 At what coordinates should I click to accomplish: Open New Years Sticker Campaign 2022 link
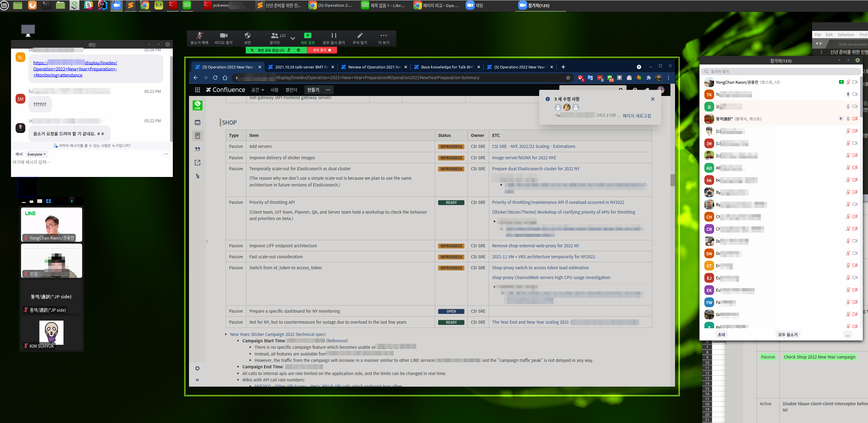point(278,334)
